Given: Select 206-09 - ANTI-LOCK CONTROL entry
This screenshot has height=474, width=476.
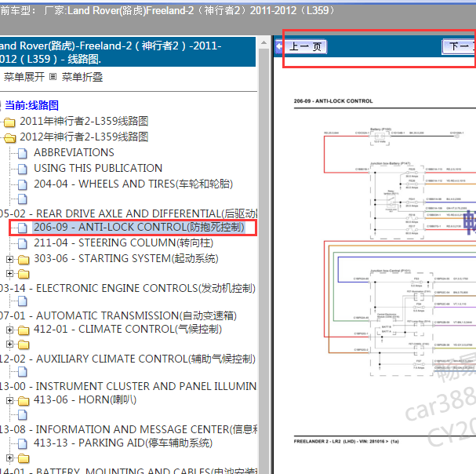Looking at the screenshot, I should click(x=139, y=227).
